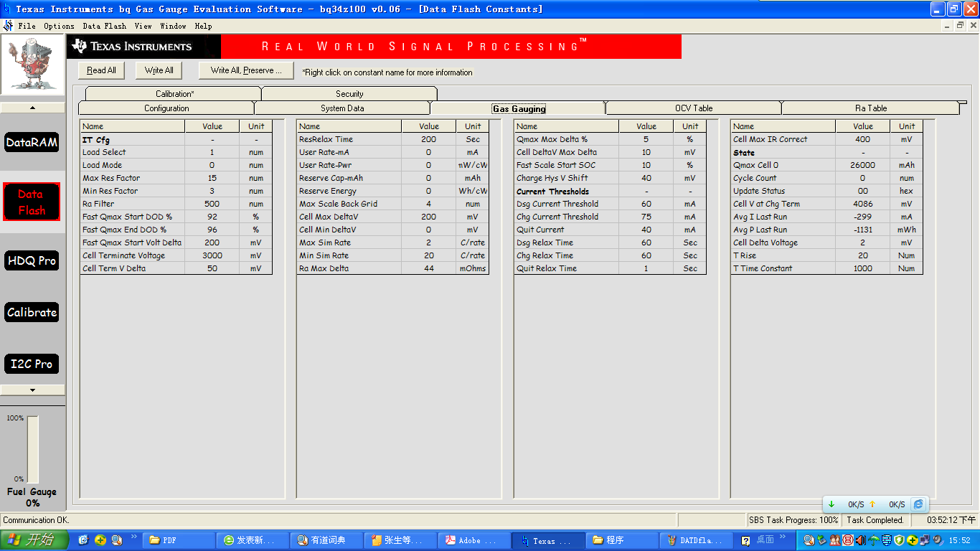
Task: Switch to the Adobe taskbar item
Action: pos(475,540)
